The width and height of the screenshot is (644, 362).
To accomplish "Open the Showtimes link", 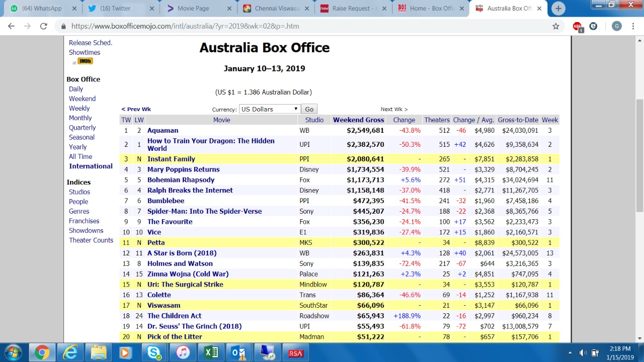I will click(85, 52).
